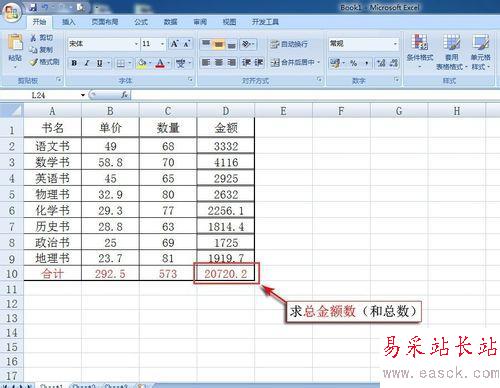Open the Name Box dropdown arrow
Viewport: 500px width, 388px height.
[x=83, y=95]
